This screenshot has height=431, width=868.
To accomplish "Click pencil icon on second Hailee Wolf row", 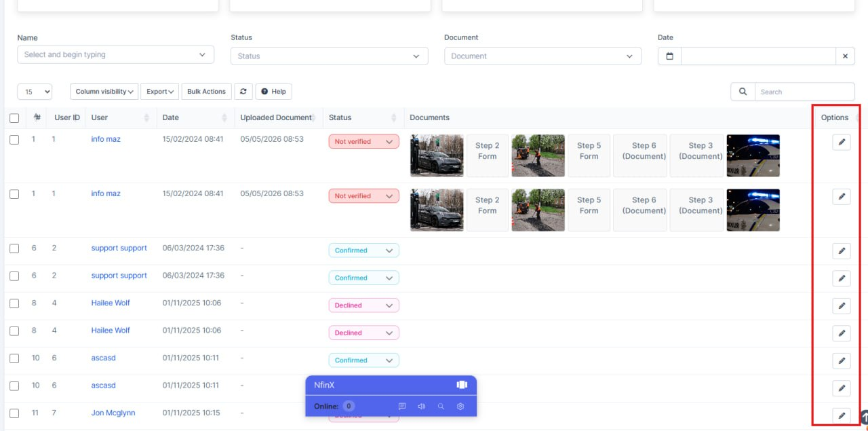I will point(841,333).
